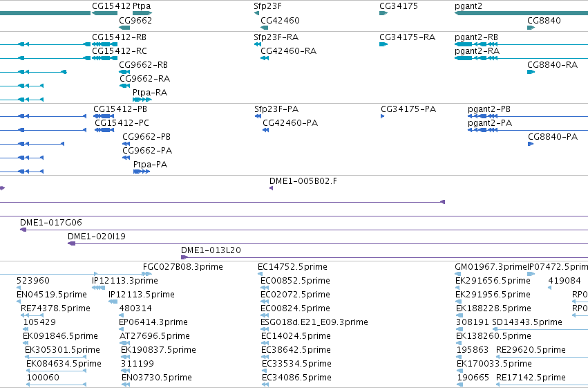Click the 480314 feature label
The image size is (588, 388).
click(135, 308)
